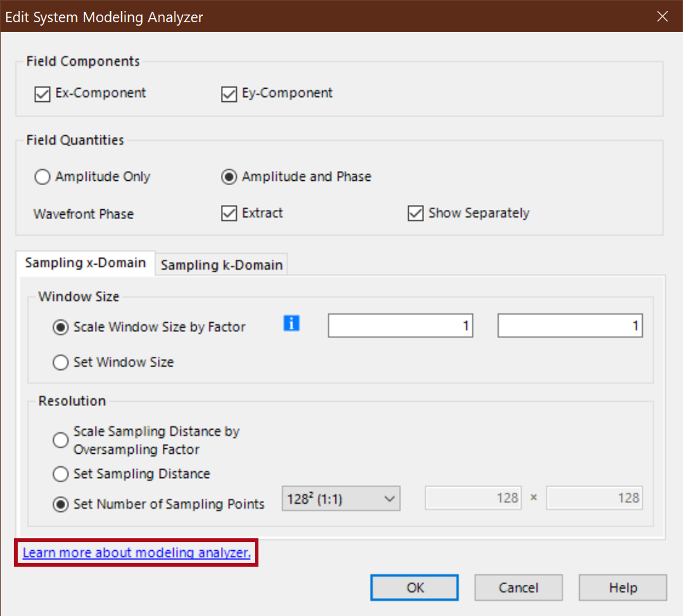The image size is (683, 616).
Task: Switch to the Sampling k-Domain tab
Action: click(x=222, y=265)
